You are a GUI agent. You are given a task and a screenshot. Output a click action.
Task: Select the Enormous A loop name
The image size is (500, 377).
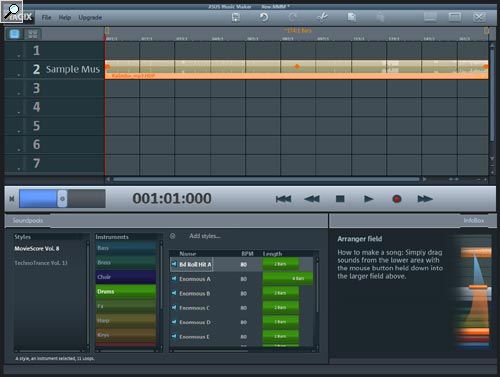pyautogui.click(x=195, y=279)
